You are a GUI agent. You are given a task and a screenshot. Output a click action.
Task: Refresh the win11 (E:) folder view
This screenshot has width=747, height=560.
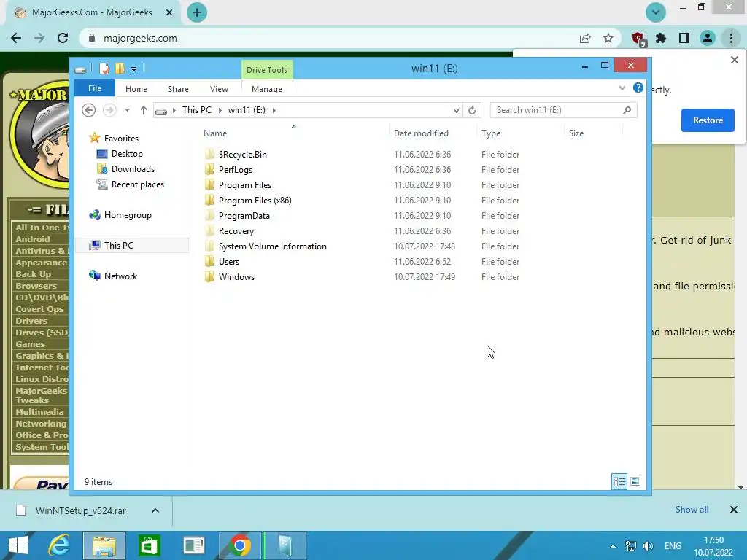(472, 111)
